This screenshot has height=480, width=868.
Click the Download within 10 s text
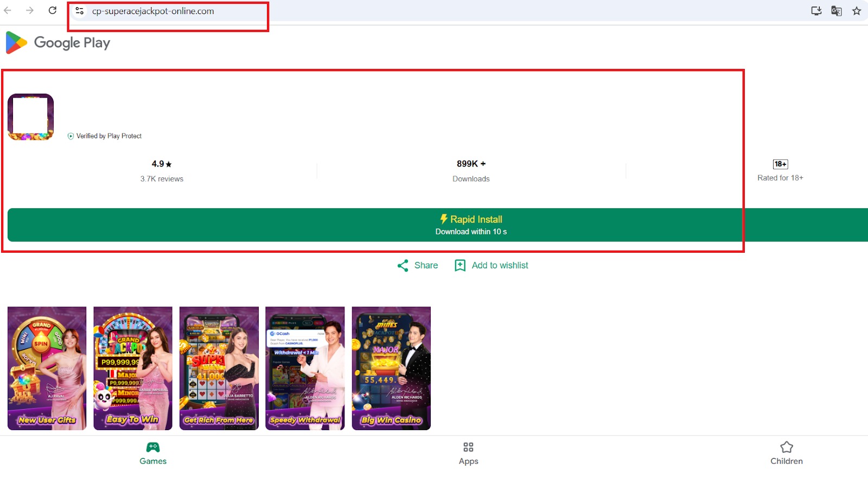(471, 232)
